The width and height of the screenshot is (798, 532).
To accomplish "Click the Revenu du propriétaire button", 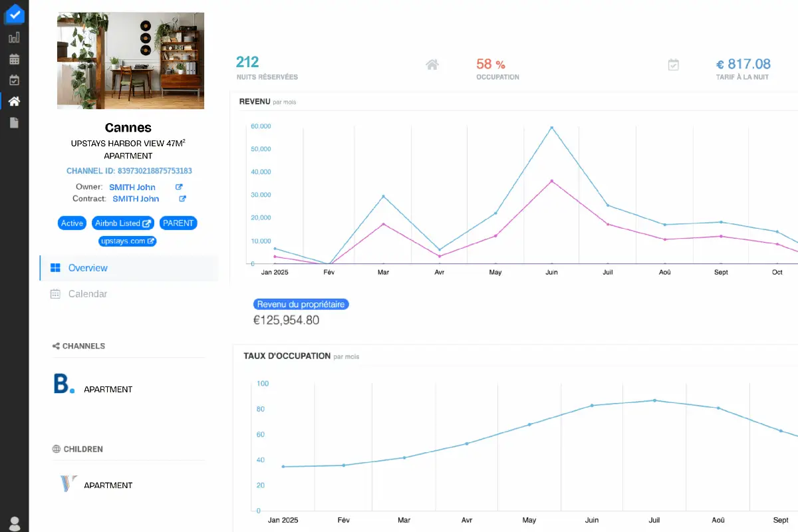I will [x=301, y=304].
